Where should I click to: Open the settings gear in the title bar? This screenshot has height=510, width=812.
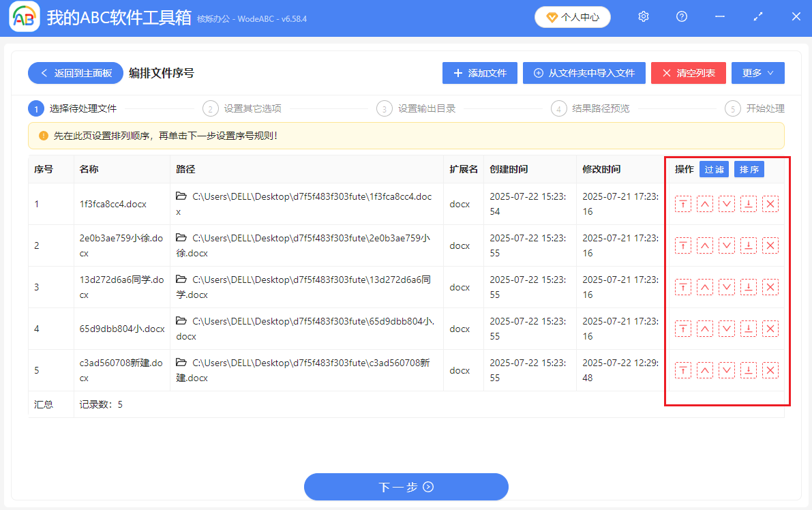pyautogui.click(x=643, y=16)
